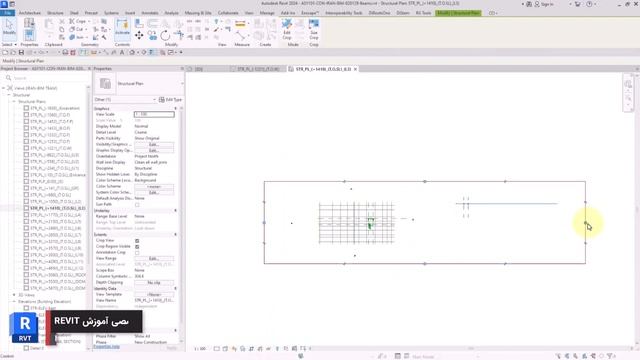Switch to the Annotate ribbon tab

tap(150, 13)
